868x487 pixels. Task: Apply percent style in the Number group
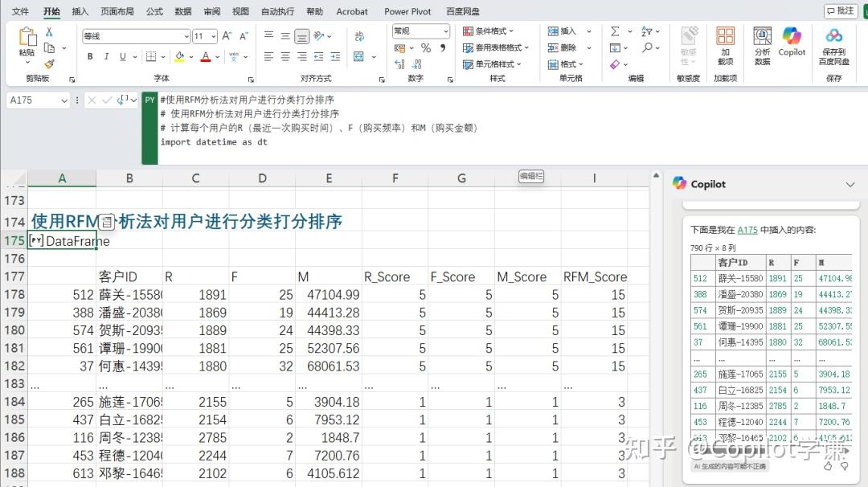[426, 47]
